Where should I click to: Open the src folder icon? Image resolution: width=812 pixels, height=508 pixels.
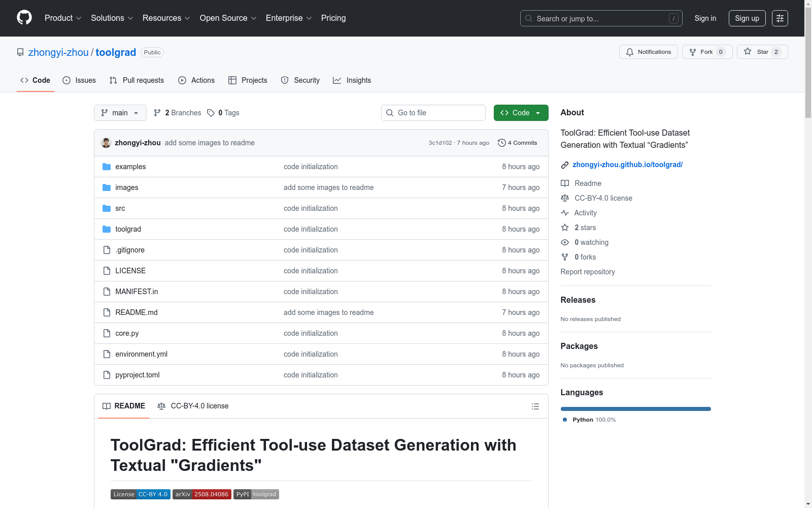(107, 208)
